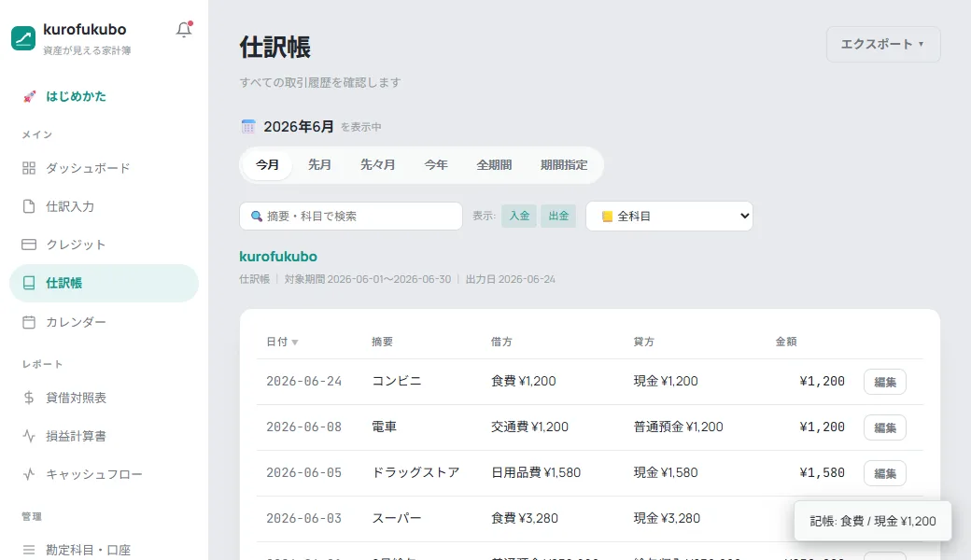Screen dimensions: 971x560
Task: Click 普通預金 ¥1,200 credit cell
Action: [x=678, y=427]
